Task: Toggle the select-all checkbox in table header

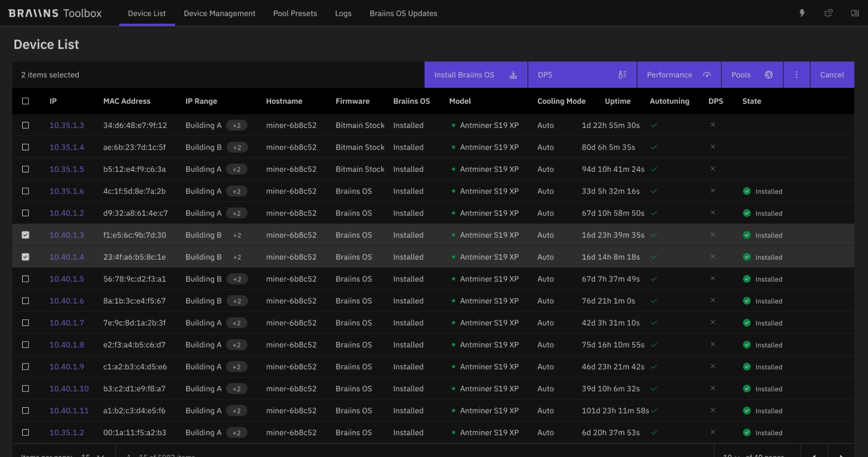Action: pyautogui.click(x=26, y=101)
